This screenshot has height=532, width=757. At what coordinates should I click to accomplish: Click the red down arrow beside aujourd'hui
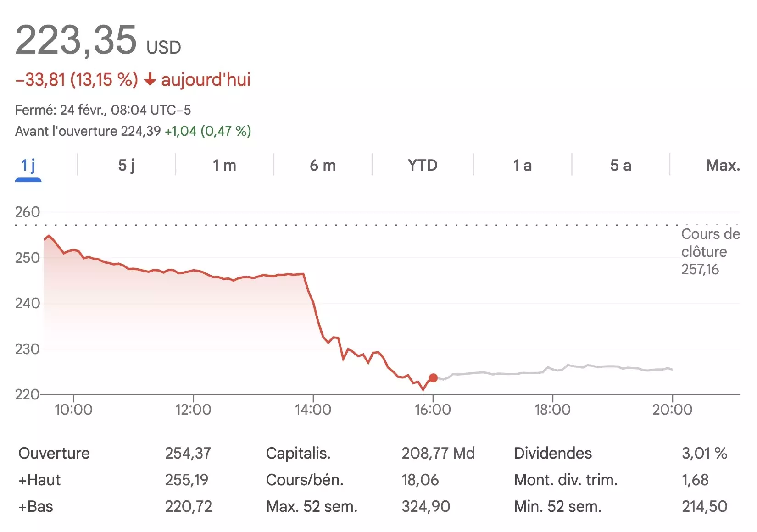point(150,80)
